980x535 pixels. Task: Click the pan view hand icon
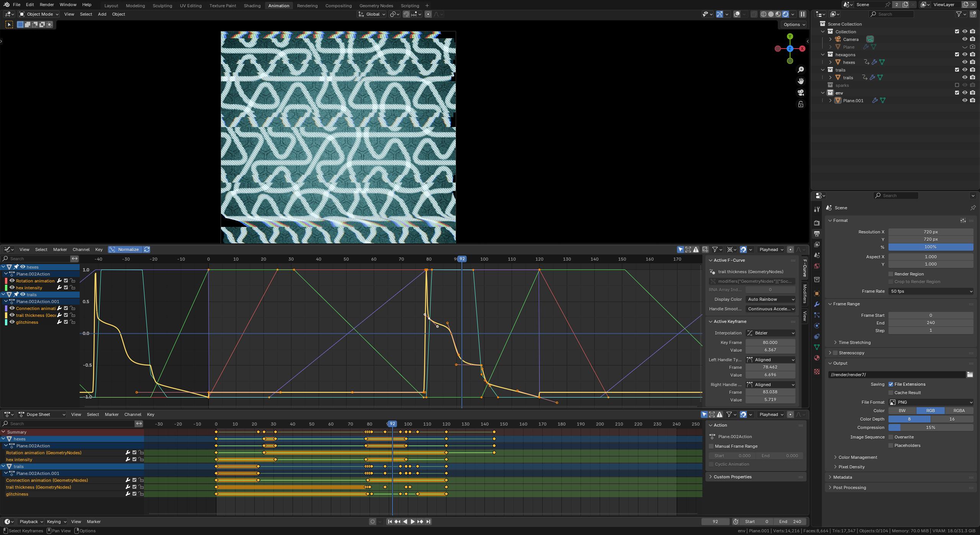pos(800,81)
